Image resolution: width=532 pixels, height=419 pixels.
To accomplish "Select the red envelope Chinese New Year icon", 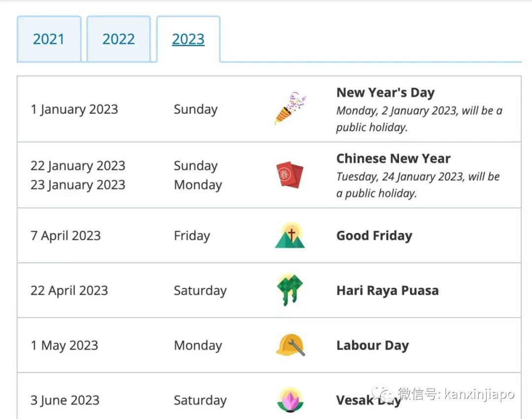I will click(290, 175).
